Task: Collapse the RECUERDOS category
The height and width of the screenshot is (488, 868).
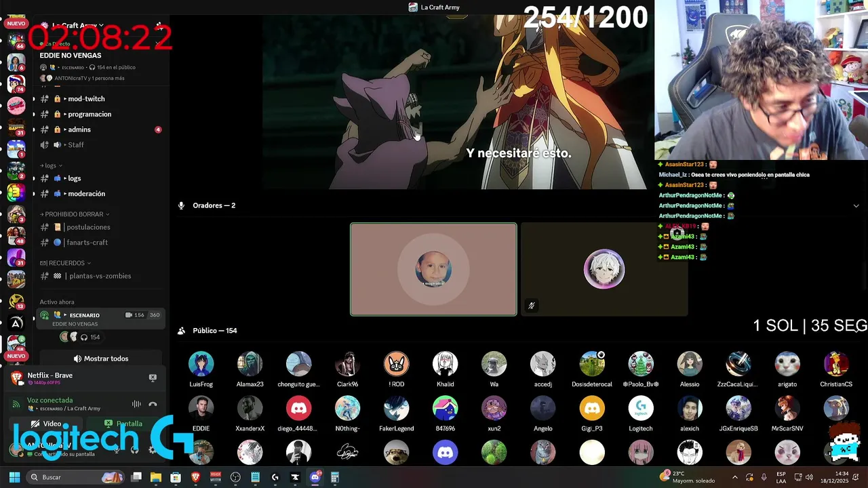Action: pyautogui.click(x=65, y=263)
